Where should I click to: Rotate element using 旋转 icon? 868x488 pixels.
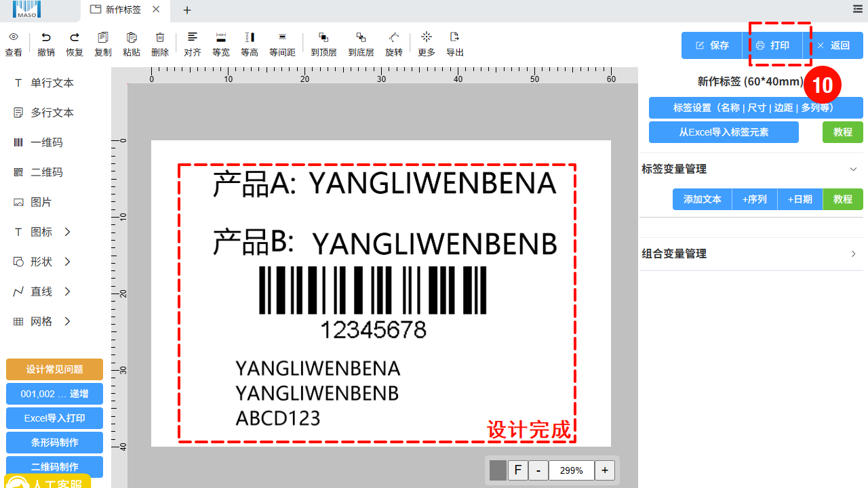pos(394,37)
